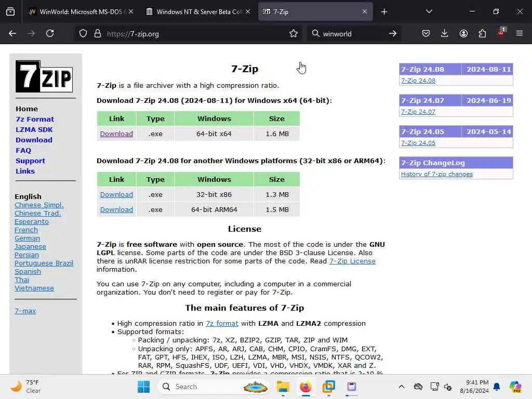Click the site padlock icon
The image size is (532, 399).
click(x=98, y=34)
